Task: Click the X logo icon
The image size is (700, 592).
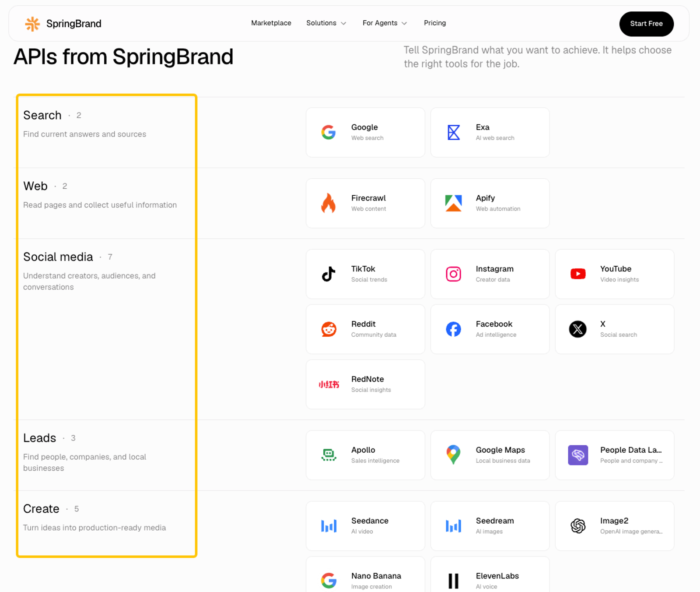Action: point(578,329)
